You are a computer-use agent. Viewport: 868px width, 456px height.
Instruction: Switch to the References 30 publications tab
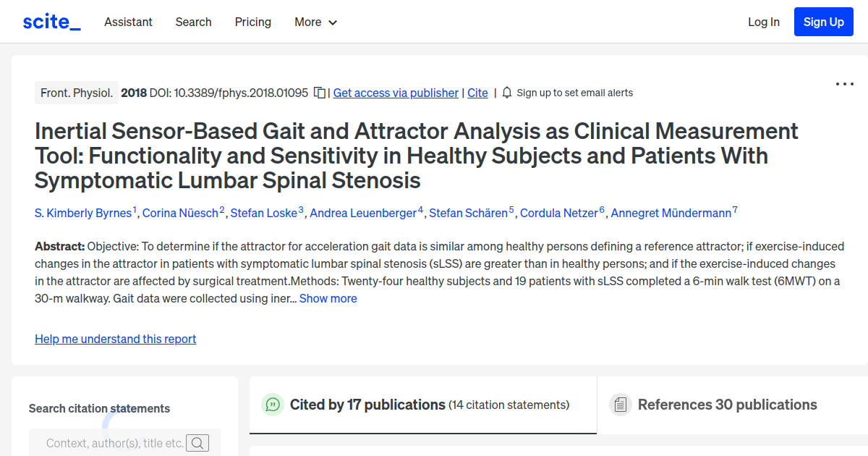[727, 405]
